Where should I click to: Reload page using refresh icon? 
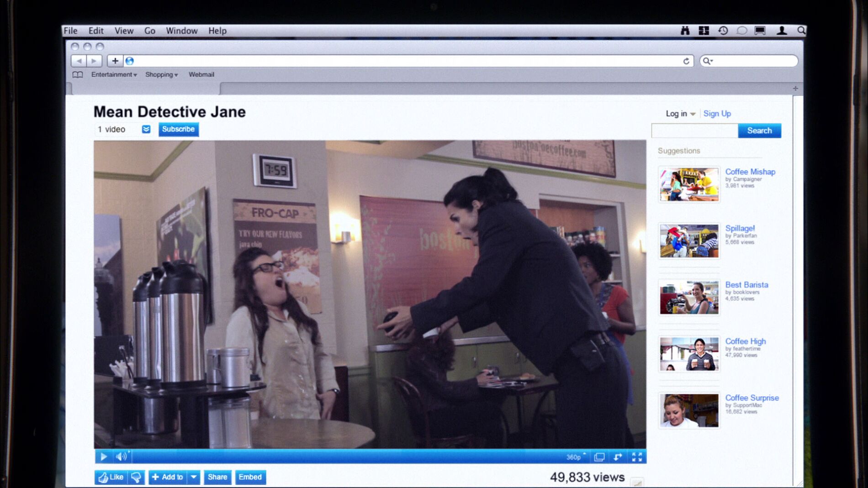pyautogui.click(x=686, y=61)
